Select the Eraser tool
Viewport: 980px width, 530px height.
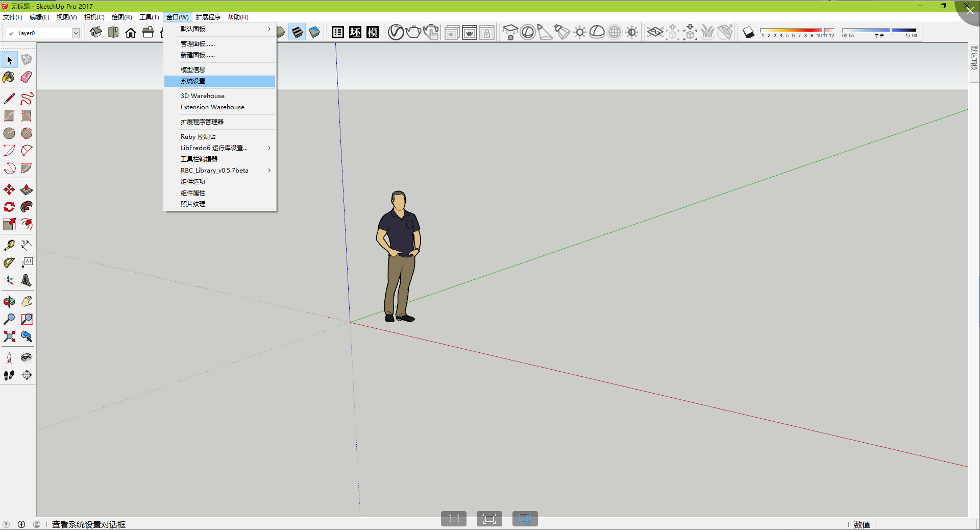27,77
